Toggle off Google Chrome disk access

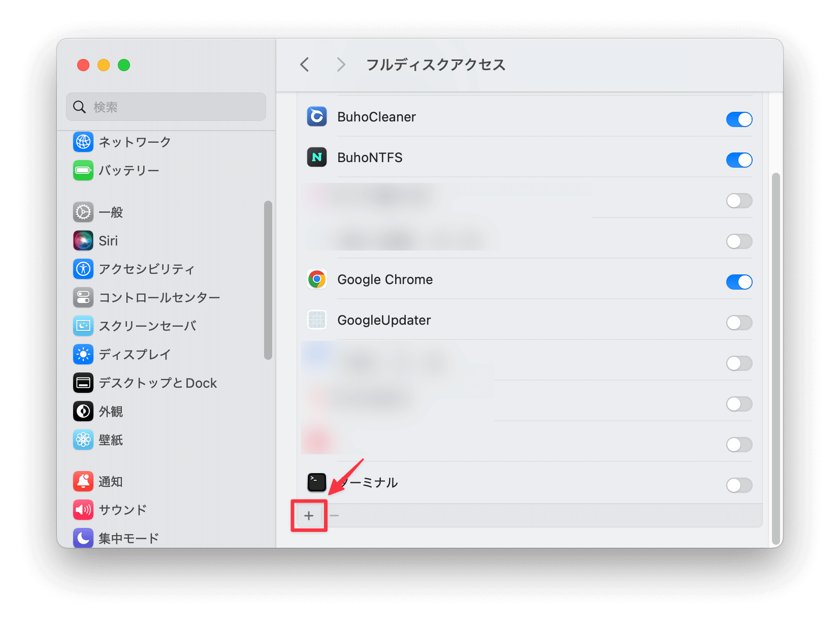(x=739, y=282)
